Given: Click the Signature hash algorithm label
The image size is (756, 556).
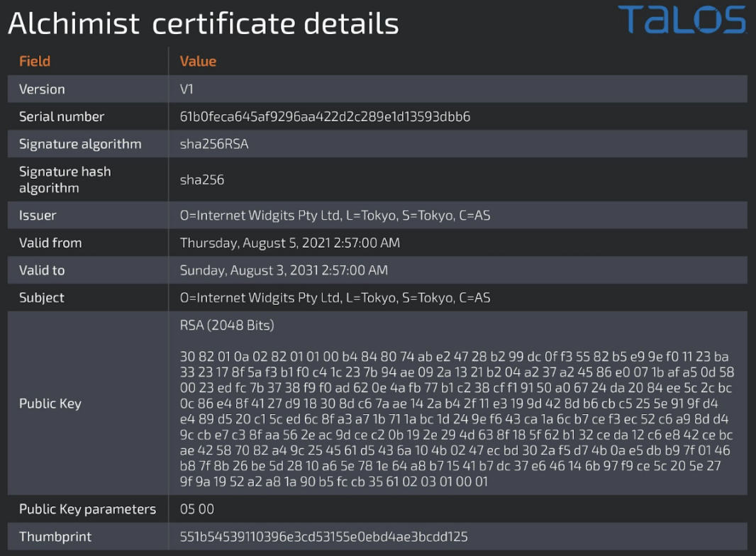Looking at the screenshot, I should click(x=65, y=179).
